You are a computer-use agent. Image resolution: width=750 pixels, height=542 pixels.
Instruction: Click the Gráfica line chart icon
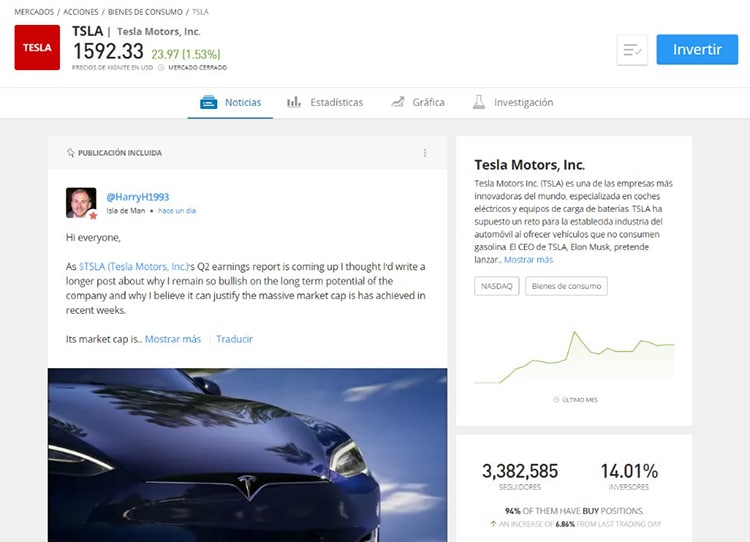[x=397, y=102]
